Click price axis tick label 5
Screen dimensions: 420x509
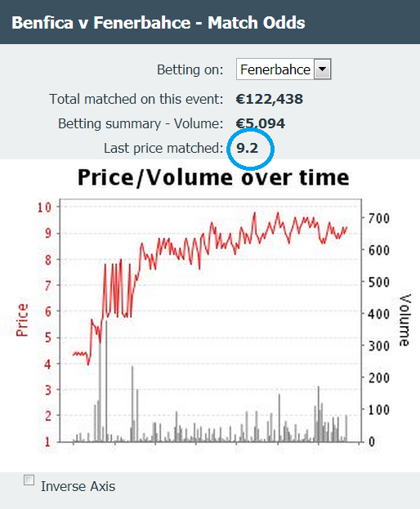tap(48, 337)
